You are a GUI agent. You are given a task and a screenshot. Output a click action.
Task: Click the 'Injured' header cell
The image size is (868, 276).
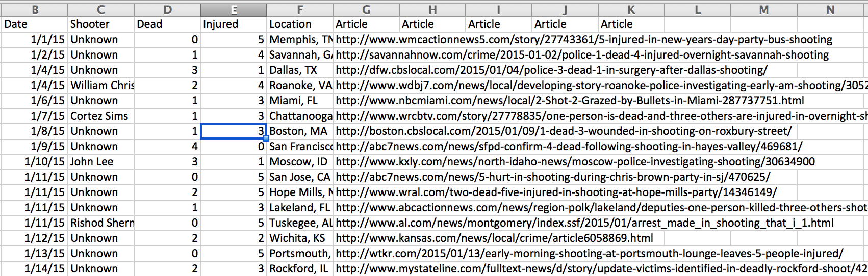coord(234,24)
